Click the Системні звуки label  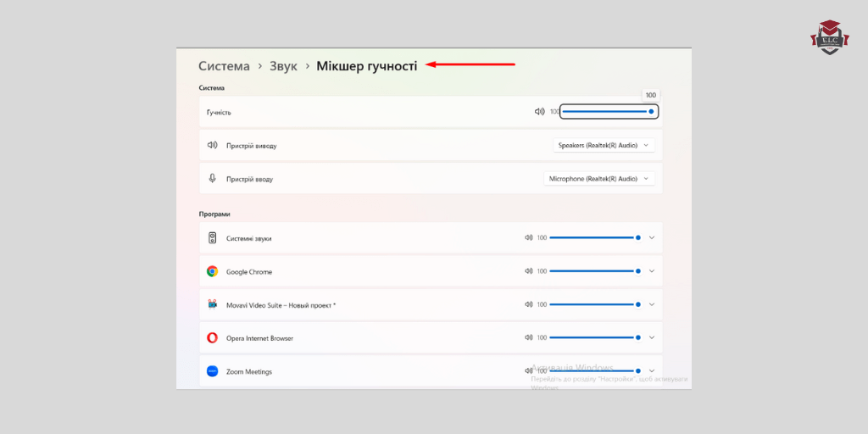click(248, 238)
